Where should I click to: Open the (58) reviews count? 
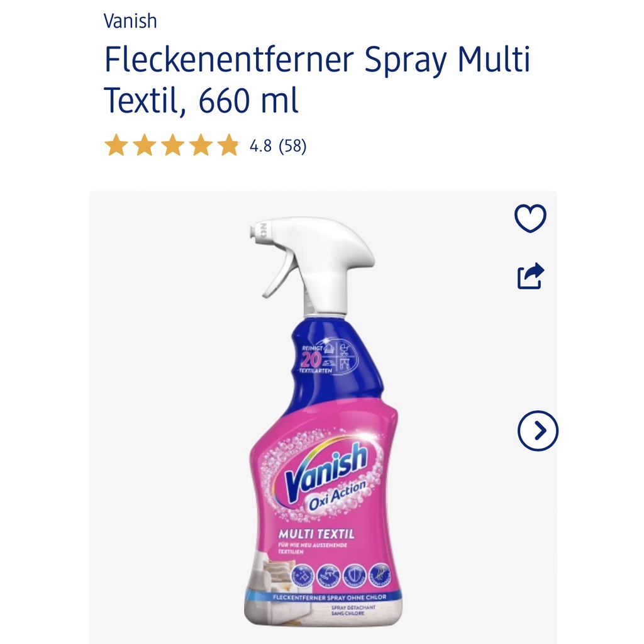click(292, 146)
